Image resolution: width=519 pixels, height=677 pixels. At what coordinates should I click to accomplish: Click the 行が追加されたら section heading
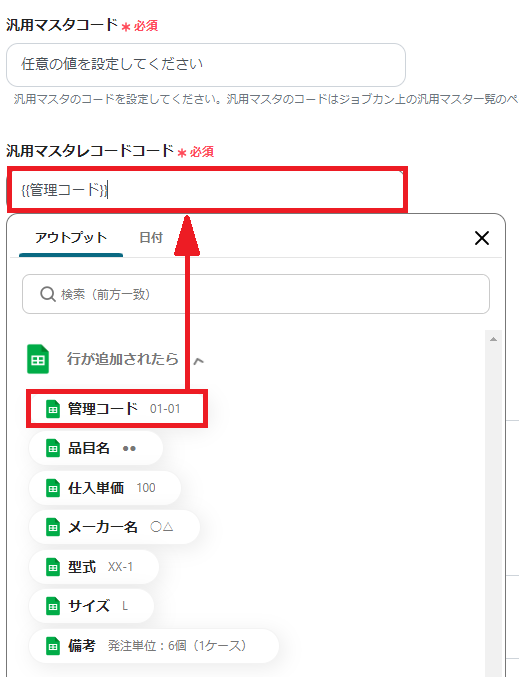pyautogui.click(x=122, y=359)
